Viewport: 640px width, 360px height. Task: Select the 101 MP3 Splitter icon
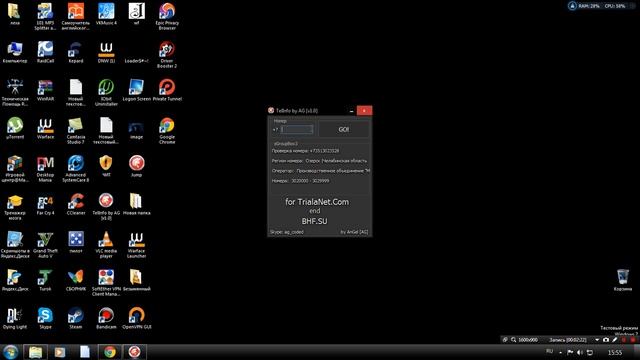pos(45,16)
